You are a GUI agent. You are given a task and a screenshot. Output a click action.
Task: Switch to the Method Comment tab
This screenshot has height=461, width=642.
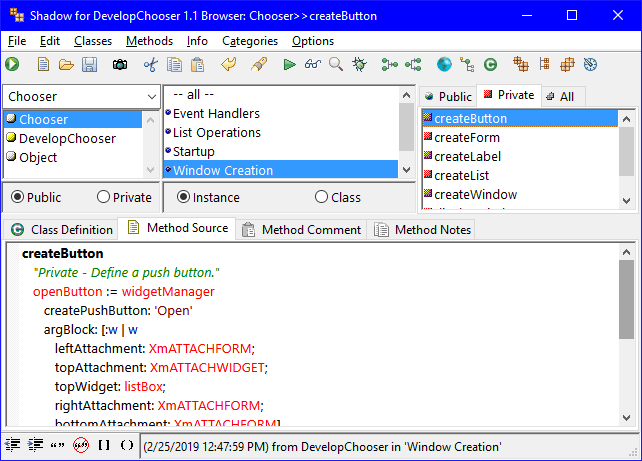coord(301,229)
